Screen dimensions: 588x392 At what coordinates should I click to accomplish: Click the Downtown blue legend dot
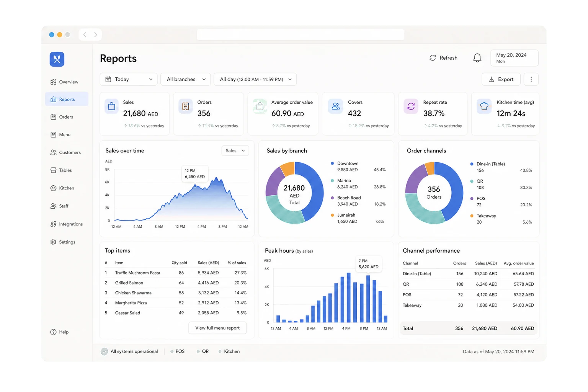point(332,163)
